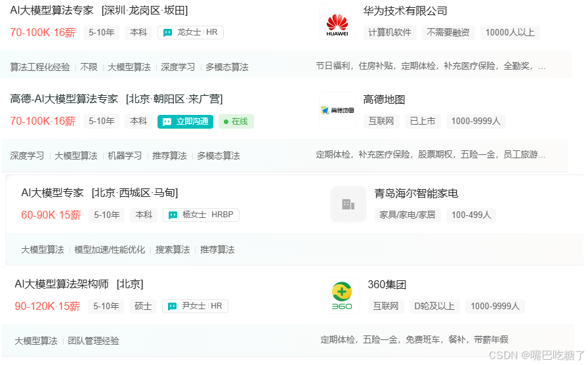This screenshot has height=365, width=588.
Task: Open the 360集团 company logo
Action: coord(342,295)
